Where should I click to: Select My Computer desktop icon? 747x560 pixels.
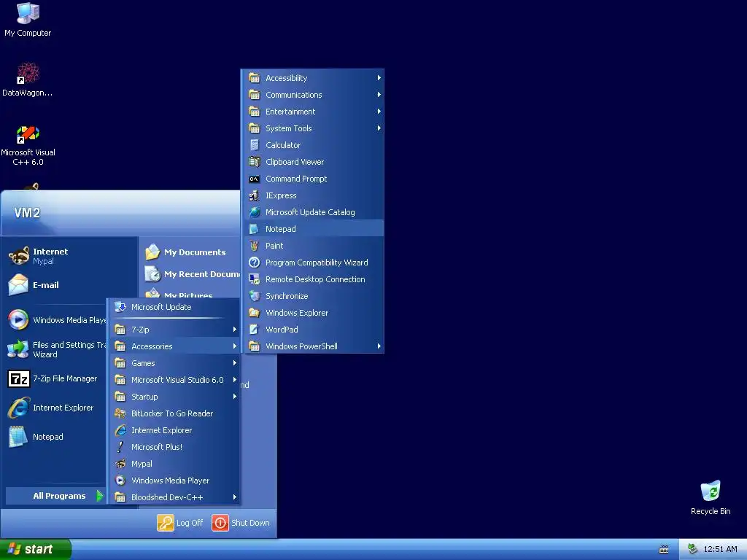pos(28,20)
